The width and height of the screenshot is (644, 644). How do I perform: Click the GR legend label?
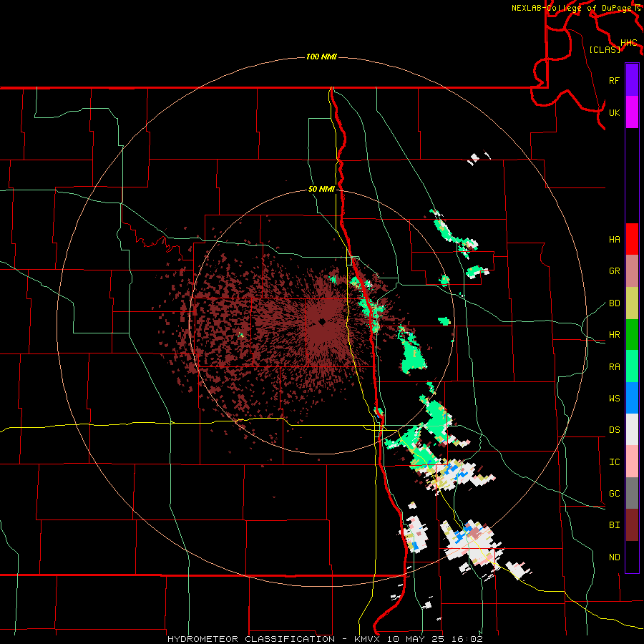coord(614,271)
